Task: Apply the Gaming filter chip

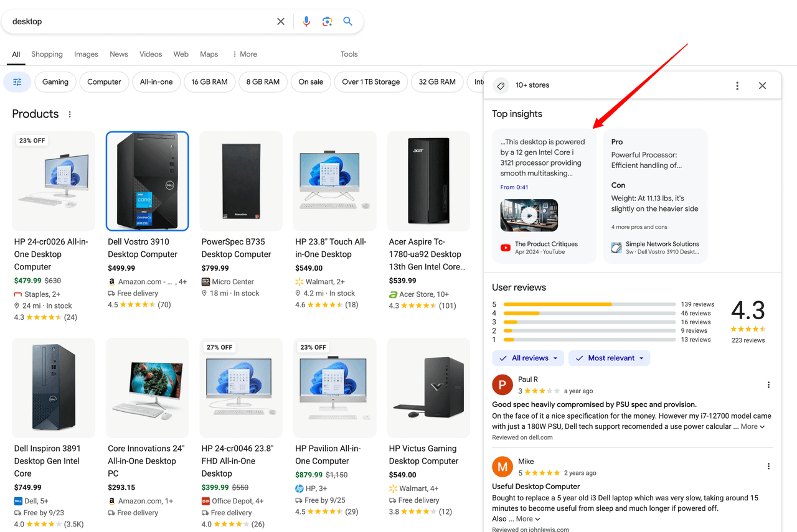Action: click(x=55, y=82)
